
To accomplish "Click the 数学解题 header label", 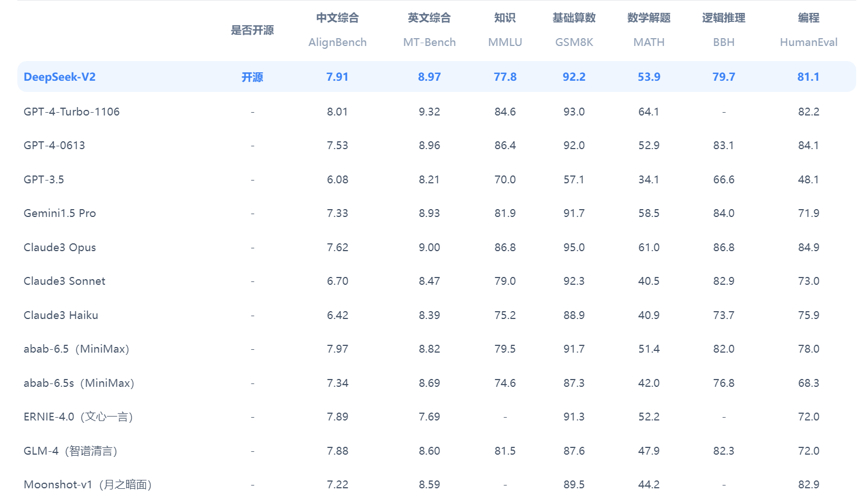I will [x=649, y=18].
